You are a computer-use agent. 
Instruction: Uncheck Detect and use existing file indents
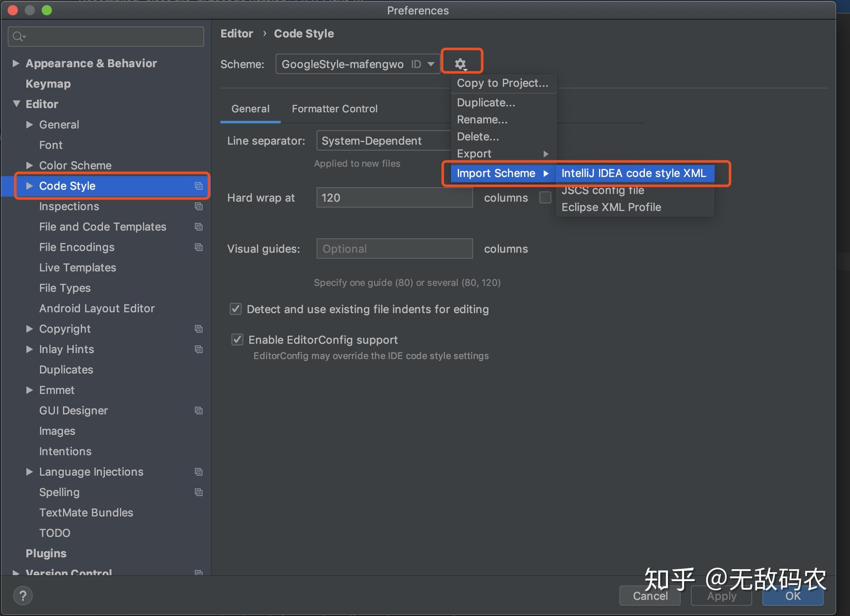(236, 309)
